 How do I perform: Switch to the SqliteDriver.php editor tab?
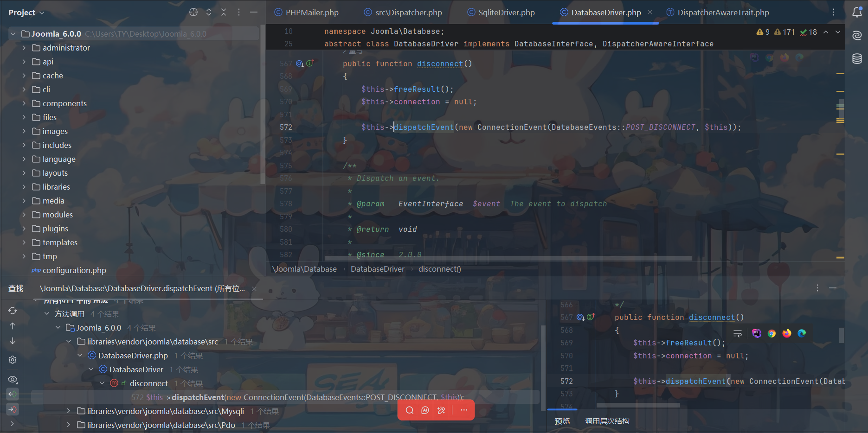point(506,13)
